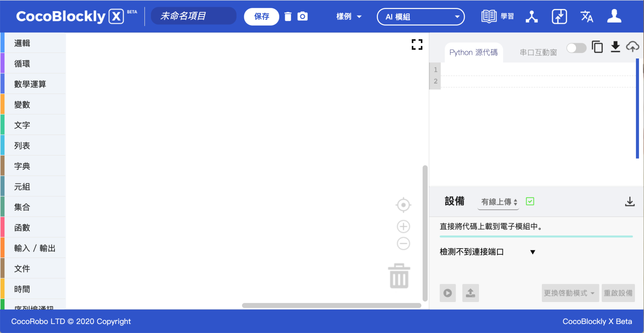
Task: Open the user account profile icon
Action: (x=614, y=16)
